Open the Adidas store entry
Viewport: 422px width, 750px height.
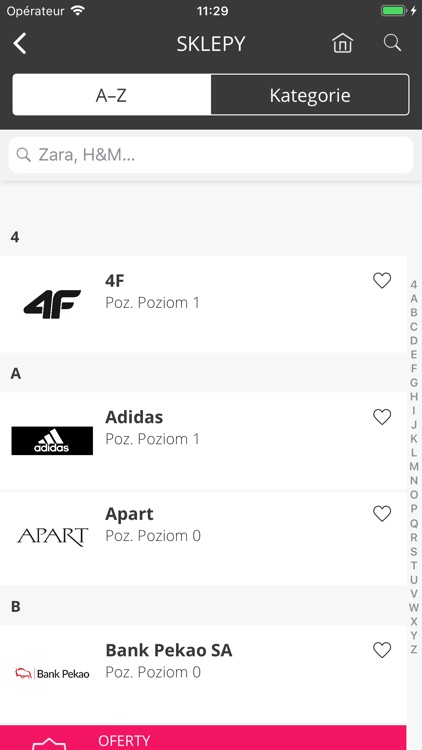tap(203, 441)
